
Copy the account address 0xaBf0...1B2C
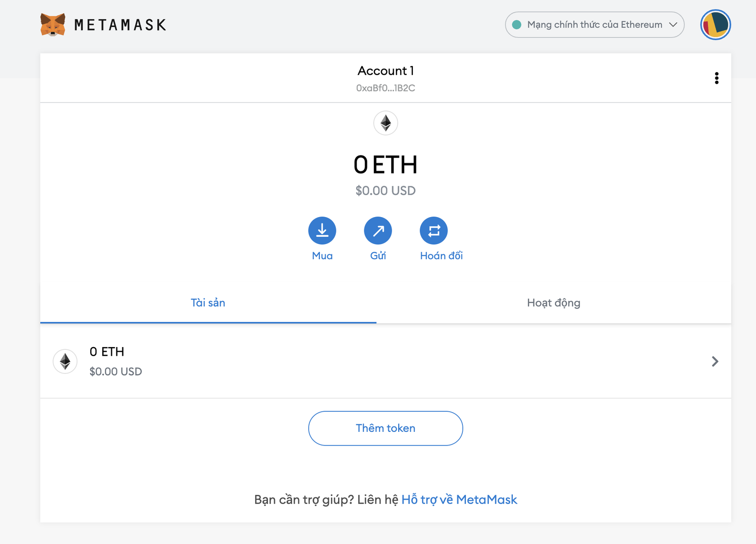(x=385, y=88)
